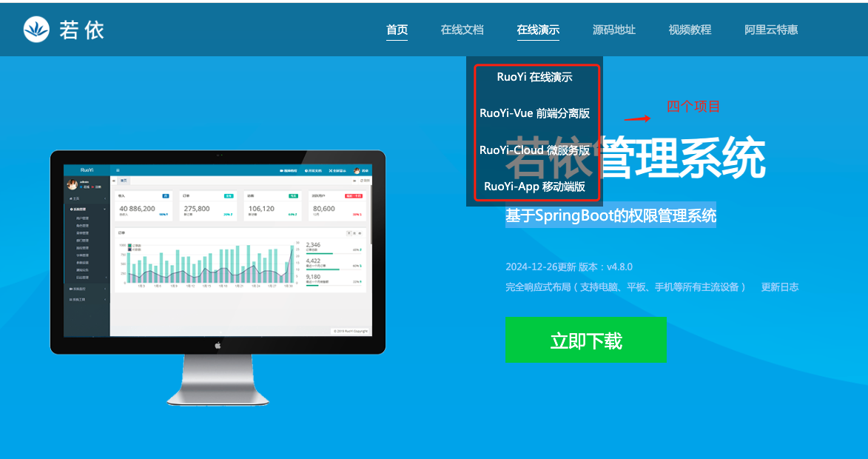The height and width of the screenshot is (459, 868).
Task: Click the 管理系统 headline text
Action: pos(684,158)
